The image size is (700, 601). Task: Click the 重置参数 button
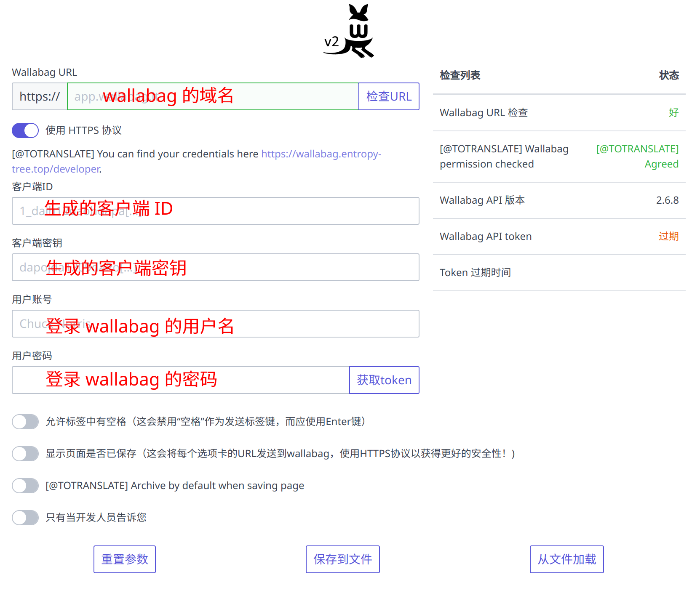[125, 559]
